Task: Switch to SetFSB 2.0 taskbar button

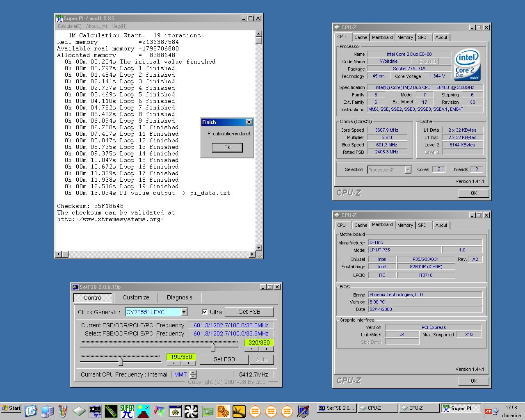Action: coord(336,408)
